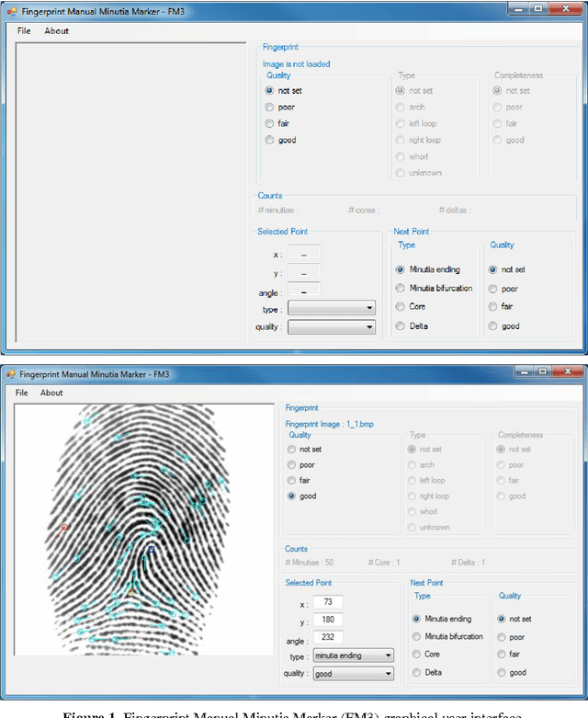Click y field showing 180

(328, 619)
